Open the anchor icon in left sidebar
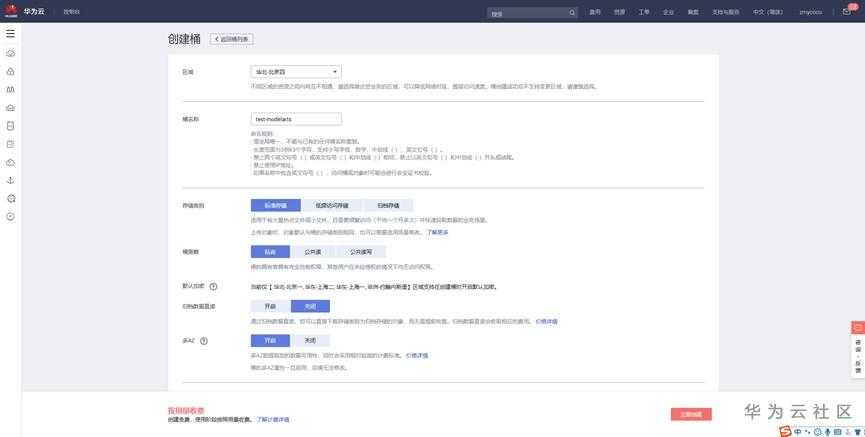The width and height of the screenshot is (865, 437). (10, 180)
